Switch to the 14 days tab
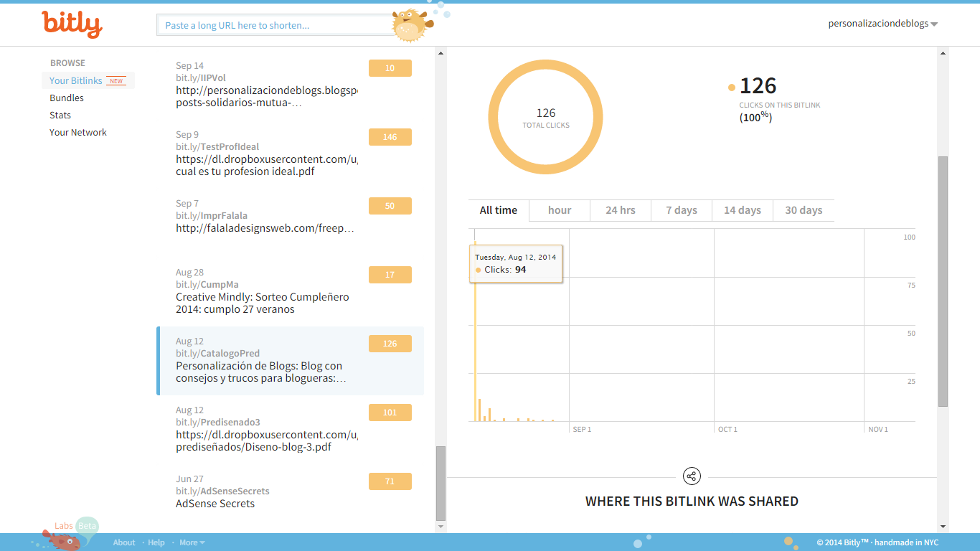 [743, 210]
